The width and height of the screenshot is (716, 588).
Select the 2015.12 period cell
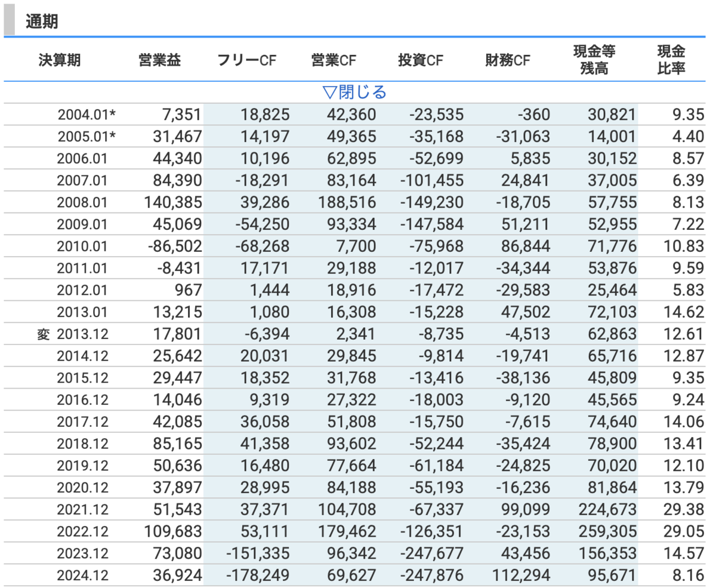[82, 377]
